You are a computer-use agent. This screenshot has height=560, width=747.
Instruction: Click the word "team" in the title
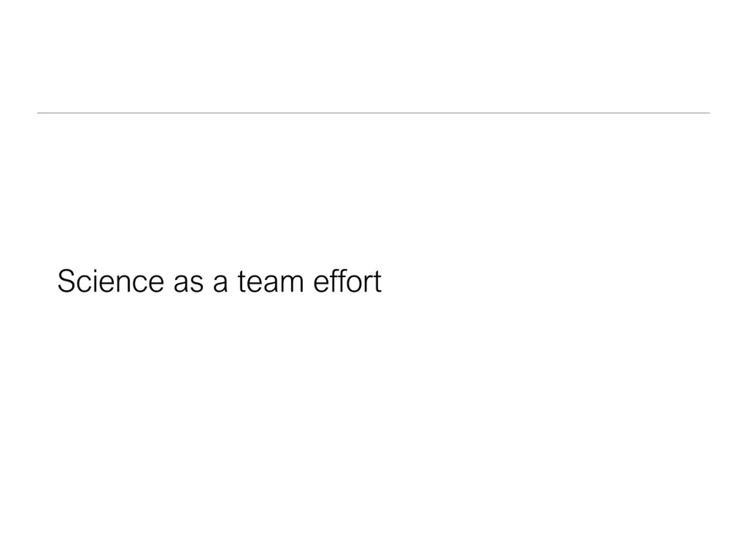[x=270, y=281]
